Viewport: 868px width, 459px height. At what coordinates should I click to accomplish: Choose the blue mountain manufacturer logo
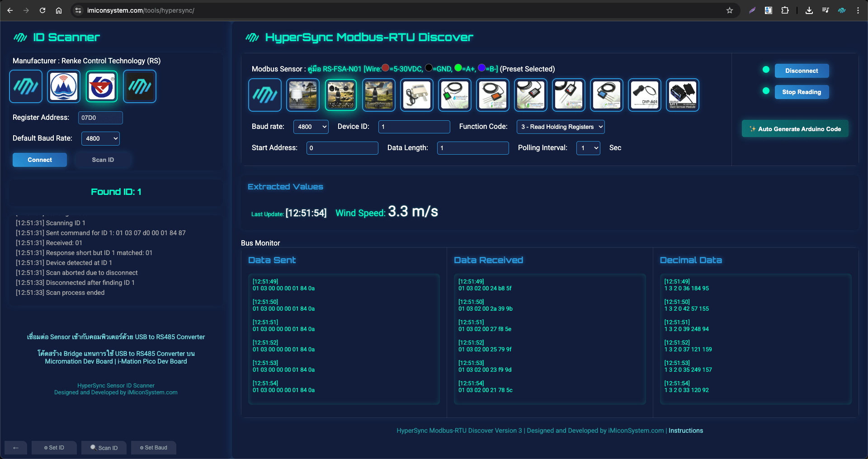coord(64,86)
